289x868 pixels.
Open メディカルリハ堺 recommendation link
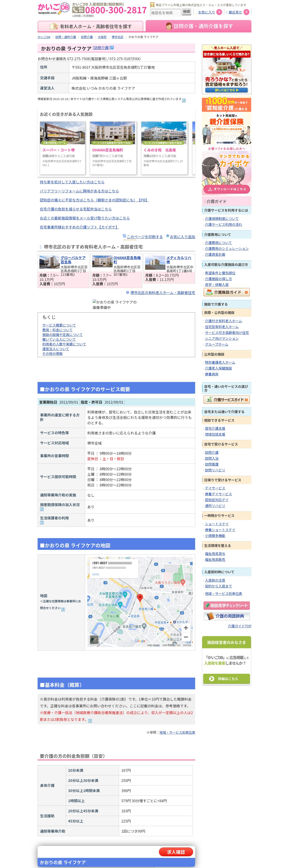point(179,260)
